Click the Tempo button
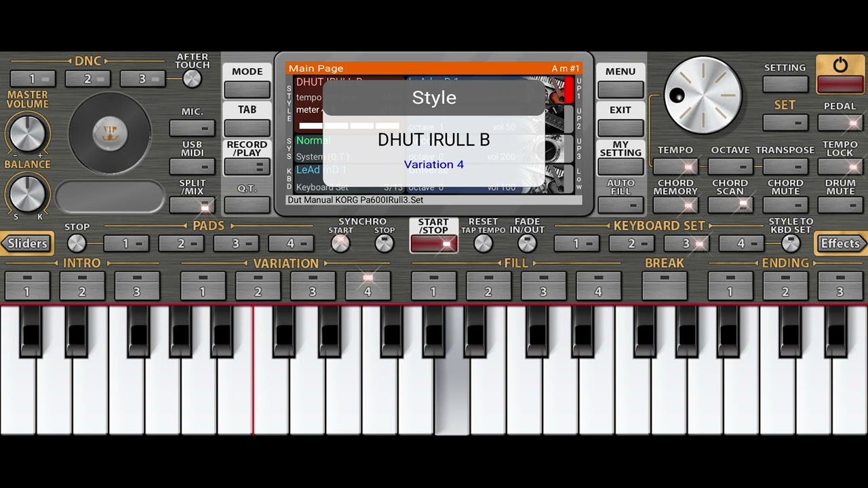 [x=675, y=166]
